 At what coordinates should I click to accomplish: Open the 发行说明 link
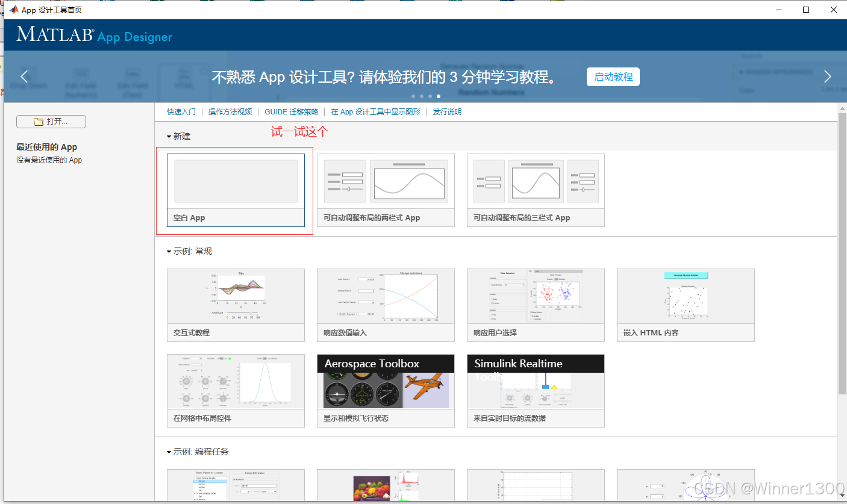(447, 112)
